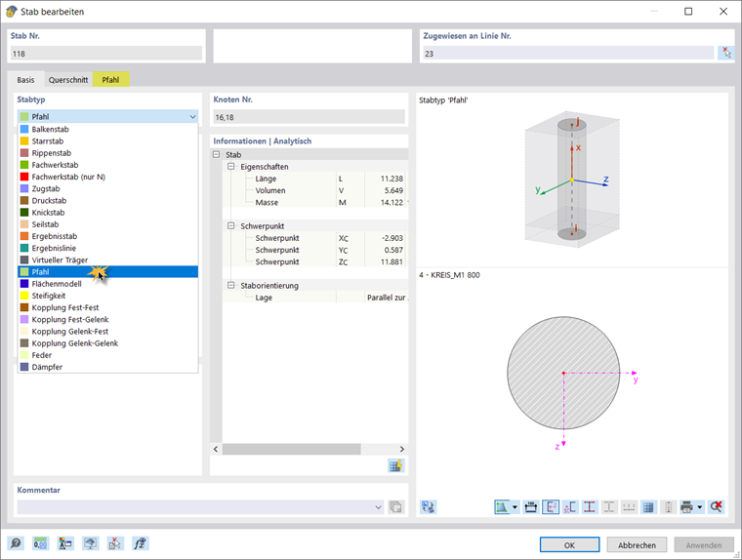Switch to the Querschnitt tab

[68, 79]
